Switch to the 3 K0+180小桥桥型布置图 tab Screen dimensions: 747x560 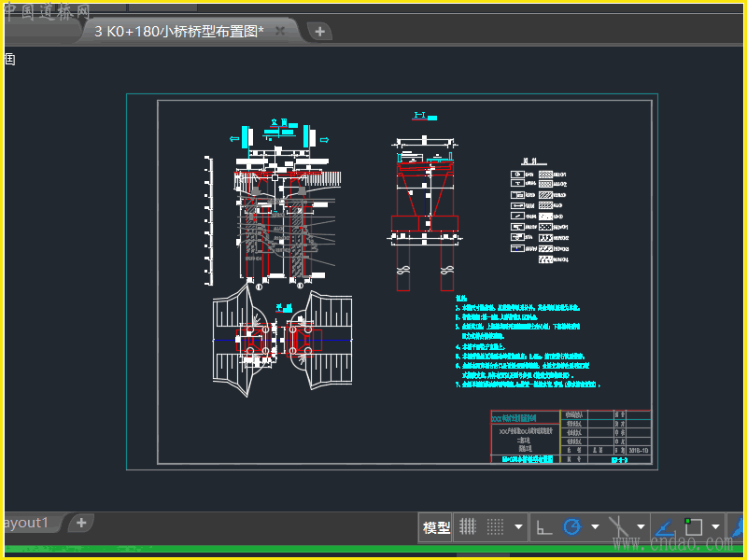coord(178,31)
